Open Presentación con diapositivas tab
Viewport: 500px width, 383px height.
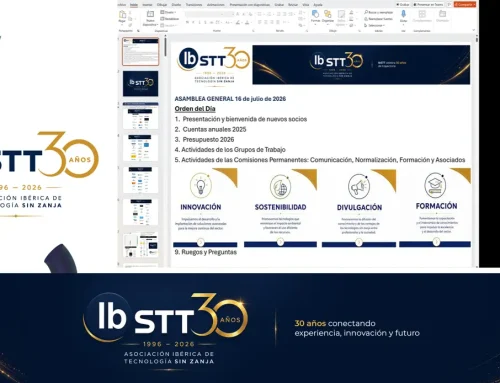point(250,5)
